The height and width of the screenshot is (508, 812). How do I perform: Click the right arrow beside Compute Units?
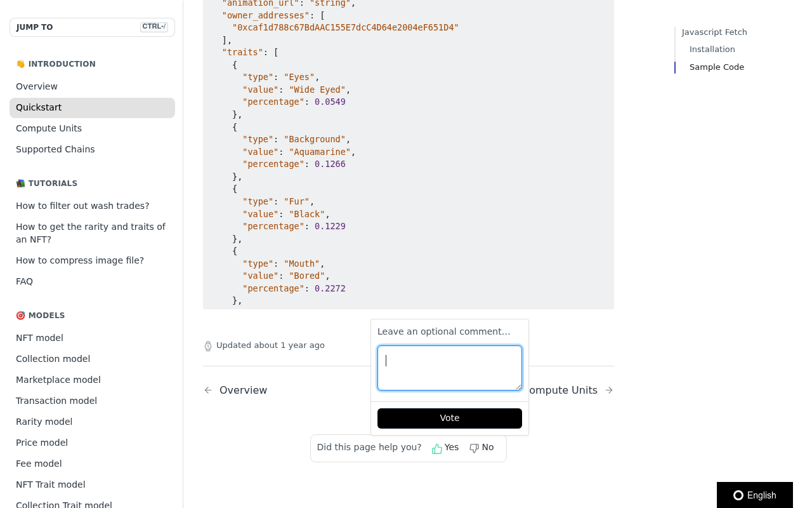click(609, 391)
